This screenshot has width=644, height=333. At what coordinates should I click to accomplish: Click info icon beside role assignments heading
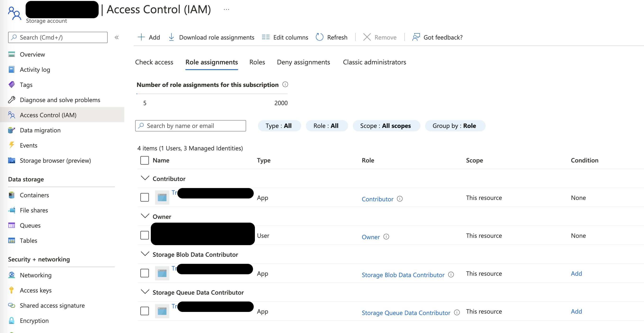click(x=285, y=84)
